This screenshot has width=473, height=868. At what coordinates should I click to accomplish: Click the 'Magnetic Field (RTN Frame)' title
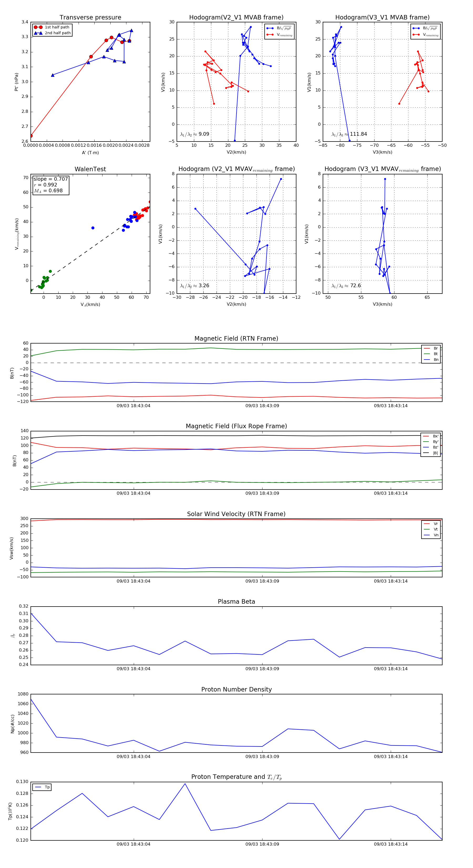[x=236, y=339]
